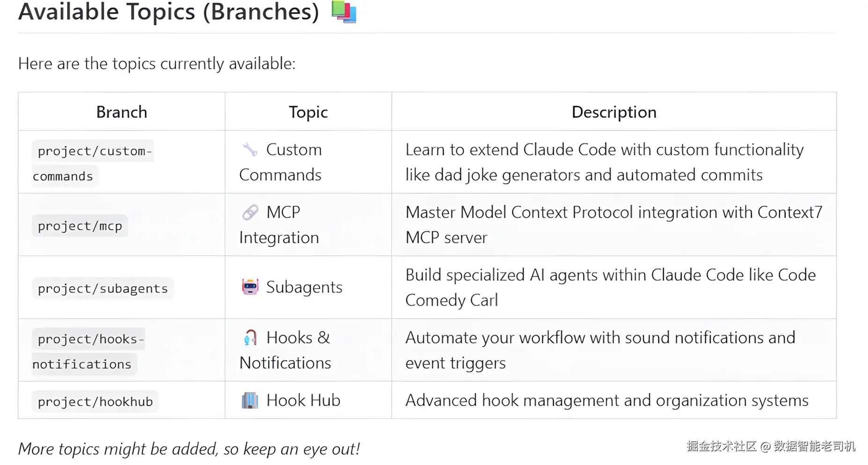The image size is (868, 465).
Task: Select the project/hookhub branch code label
Action: [95, 401]
